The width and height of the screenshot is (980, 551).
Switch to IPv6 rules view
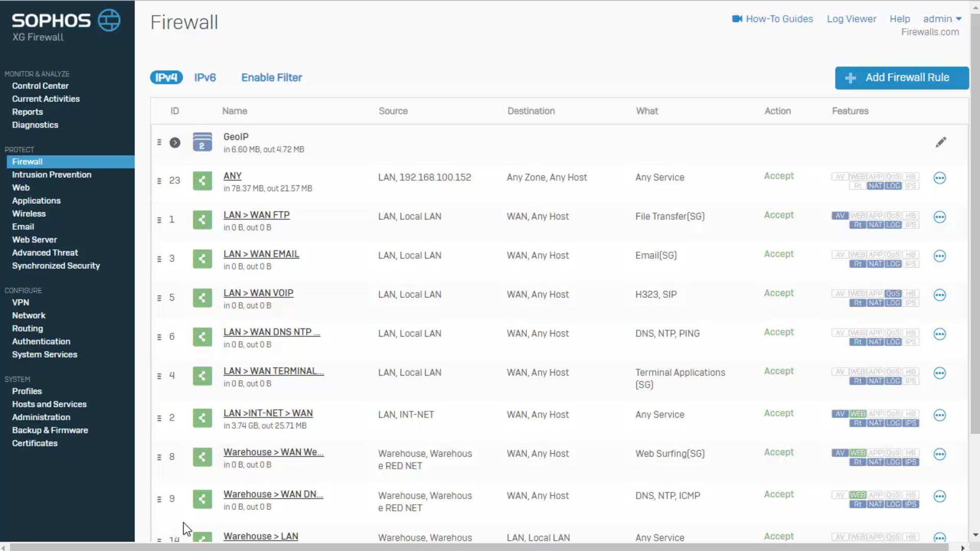click(205, 78)
